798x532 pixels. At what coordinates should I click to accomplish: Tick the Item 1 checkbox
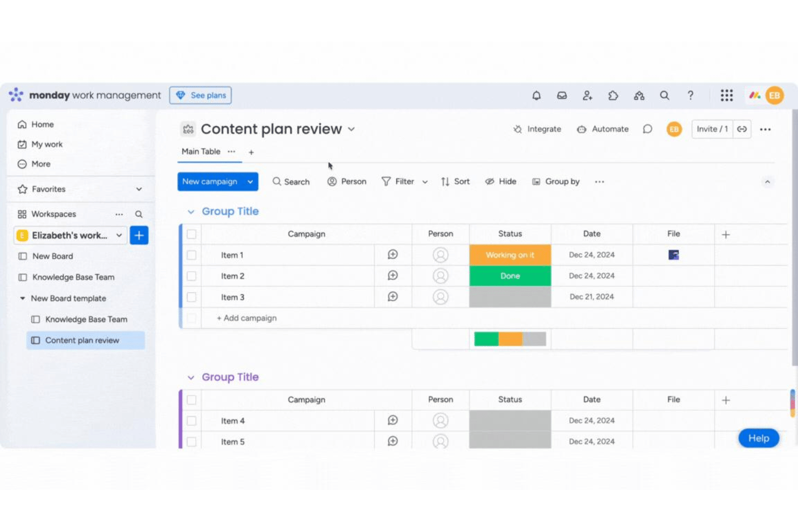191,255
